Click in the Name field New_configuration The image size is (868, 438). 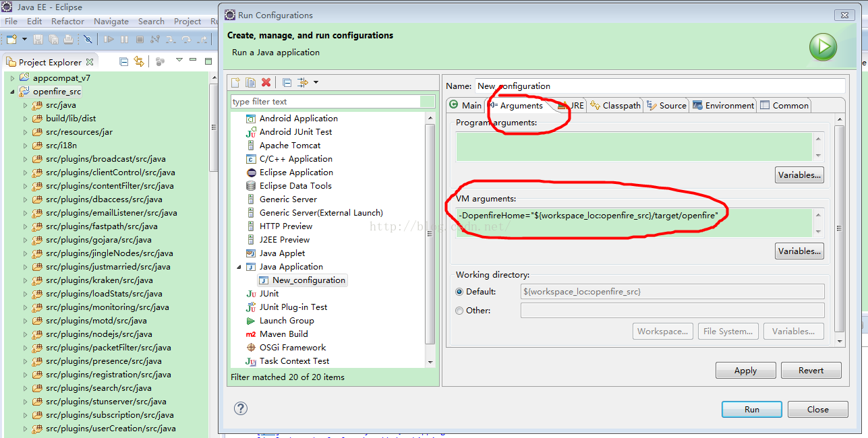[x=660, y=86]
